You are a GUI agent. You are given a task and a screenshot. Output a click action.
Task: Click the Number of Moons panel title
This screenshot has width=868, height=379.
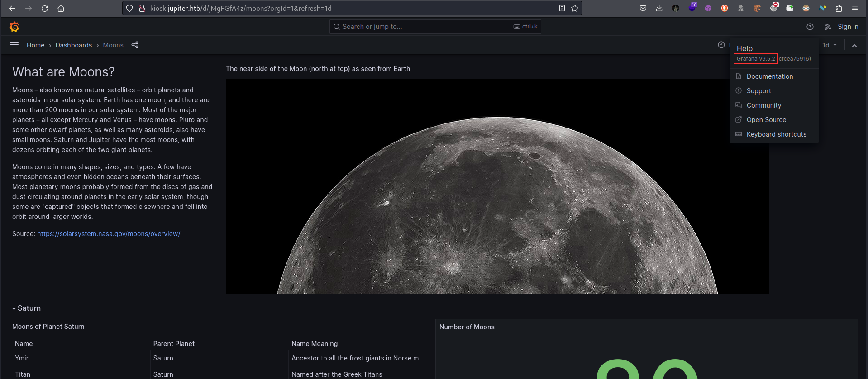(x=467, y=327)
